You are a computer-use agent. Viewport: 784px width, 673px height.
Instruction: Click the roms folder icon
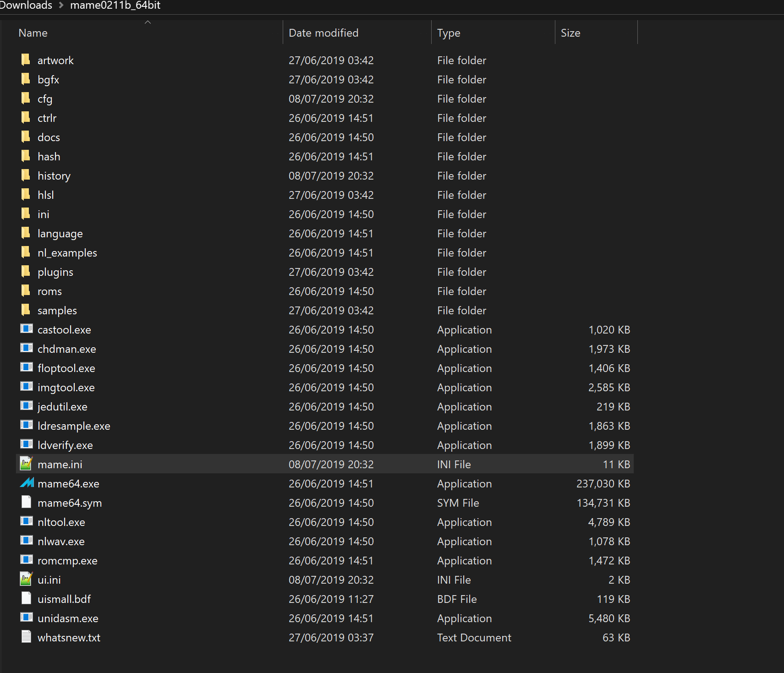pos(26,290)
